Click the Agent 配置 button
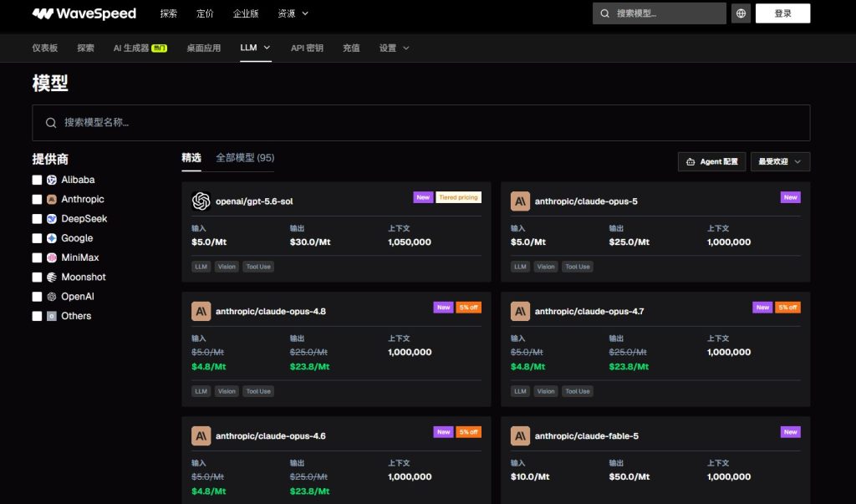The width and height of the screenshot is (856, 504). pyautogui.click(x=712, y=161)
